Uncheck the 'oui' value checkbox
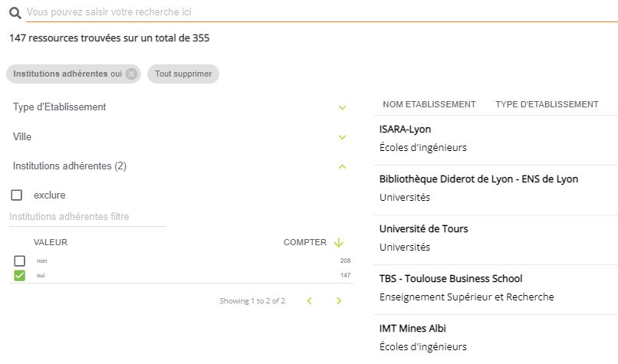618x364 pixels. coord(20,275)
